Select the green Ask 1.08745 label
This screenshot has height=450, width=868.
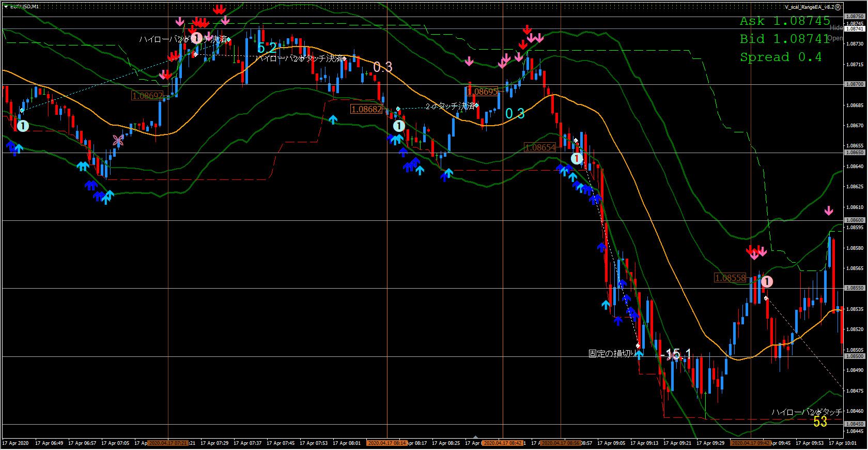785,21
